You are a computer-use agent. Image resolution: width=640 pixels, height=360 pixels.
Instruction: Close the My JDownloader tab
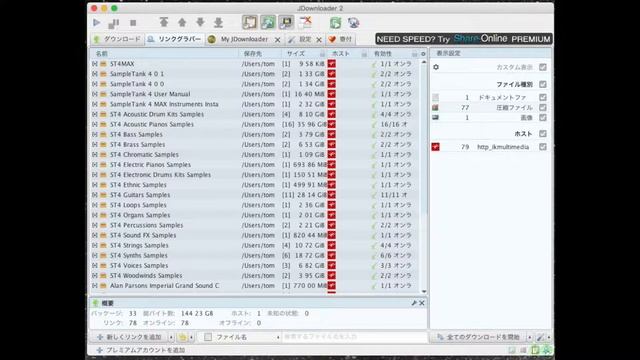(x=278, y=40)
